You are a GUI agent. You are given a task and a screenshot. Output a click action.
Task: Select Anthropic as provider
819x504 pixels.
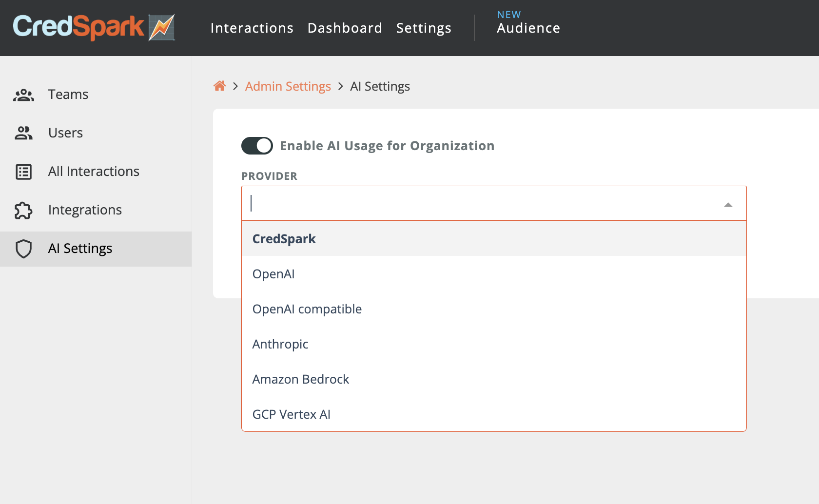494,344
